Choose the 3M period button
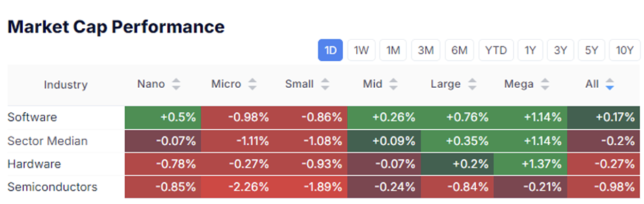The height and width of the screenshot is (204, 644). coord(426,50)
